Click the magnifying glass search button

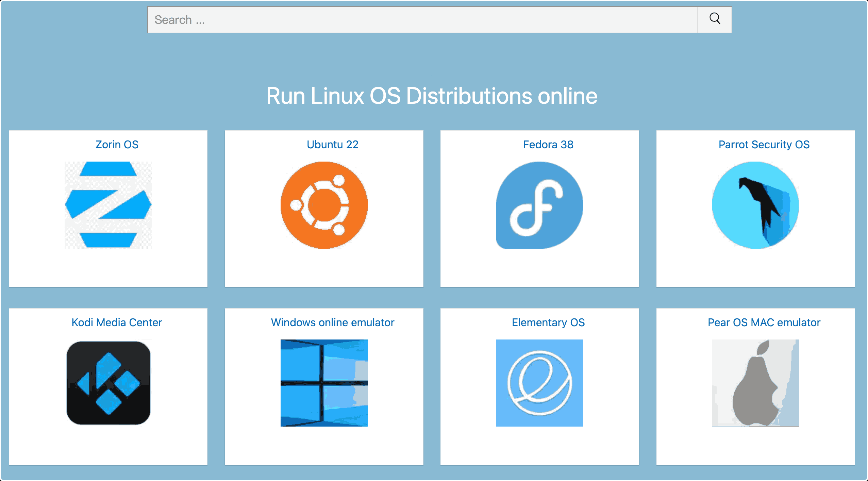pyautogui.click(x=715, y=19)
